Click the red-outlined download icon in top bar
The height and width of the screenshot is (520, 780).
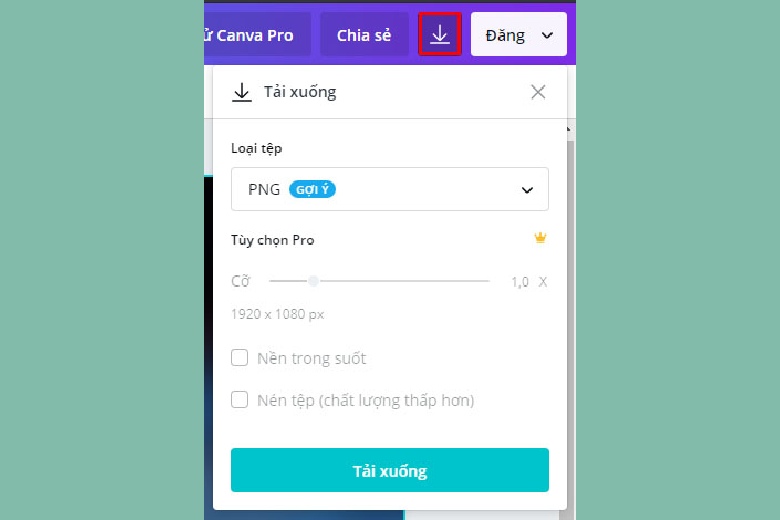pyautogui.click(x=440, y=34)
